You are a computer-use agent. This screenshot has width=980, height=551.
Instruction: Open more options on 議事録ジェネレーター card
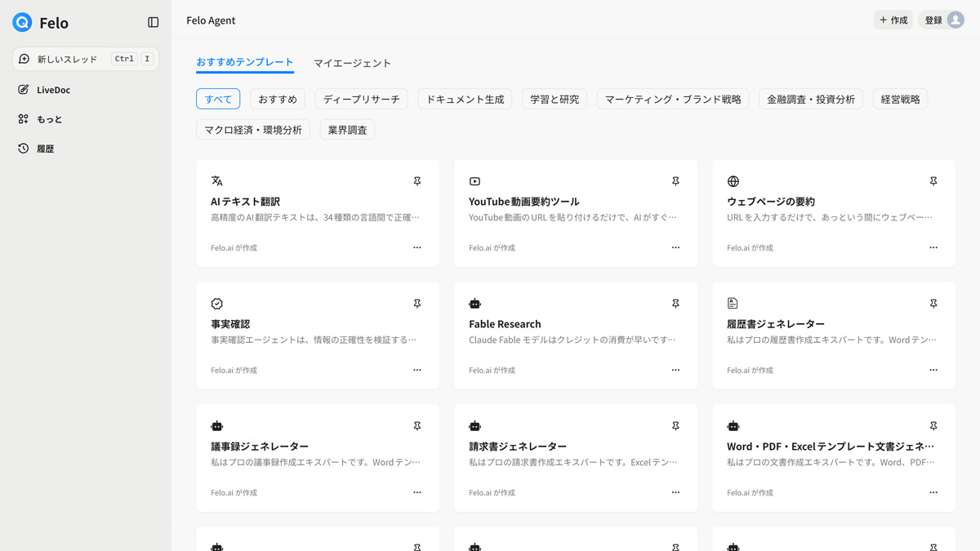click(x=417, y=492)
